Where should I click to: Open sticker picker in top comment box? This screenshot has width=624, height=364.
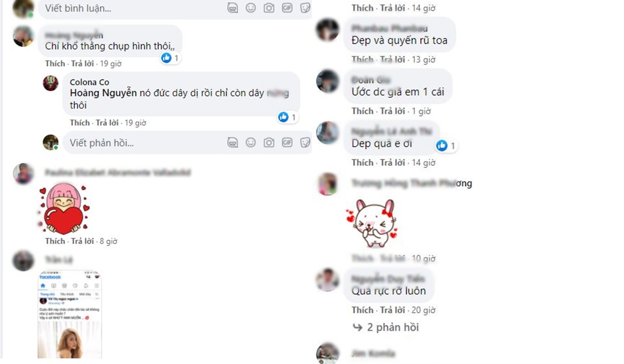pyautogui.click(x=305, y=8)
